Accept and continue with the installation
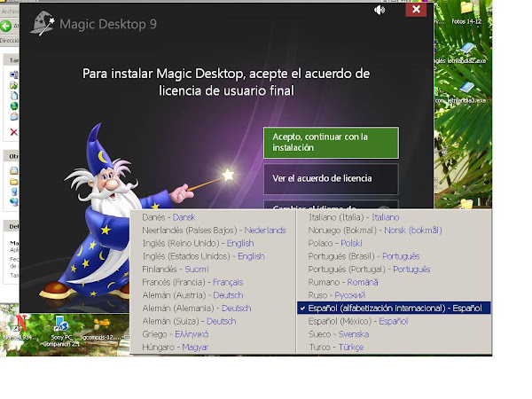532x399 pixels. coord(331,143)
